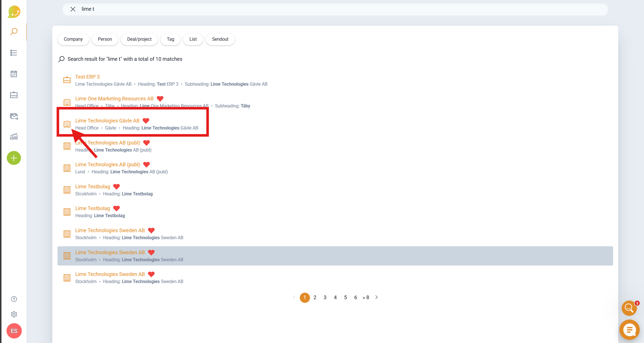Image resolution: width=644 pixels, height=343 pixels.
Task: Open the app logo home icon
Action: 14,12
